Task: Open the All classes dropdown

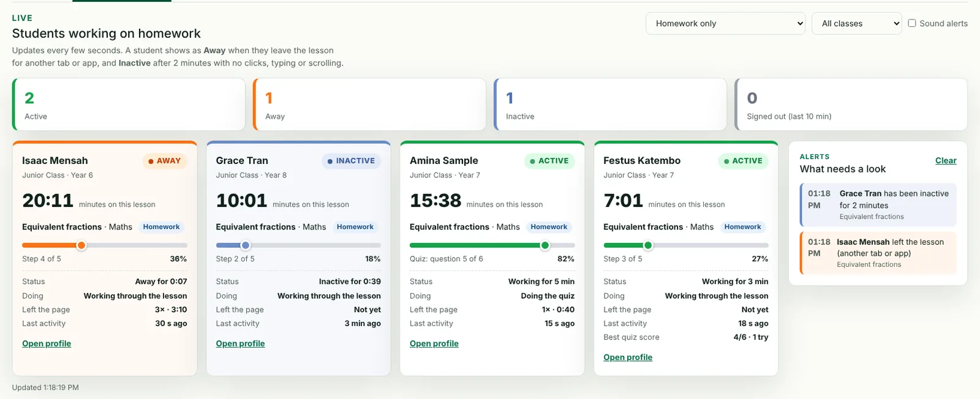Action: [857, 23]
